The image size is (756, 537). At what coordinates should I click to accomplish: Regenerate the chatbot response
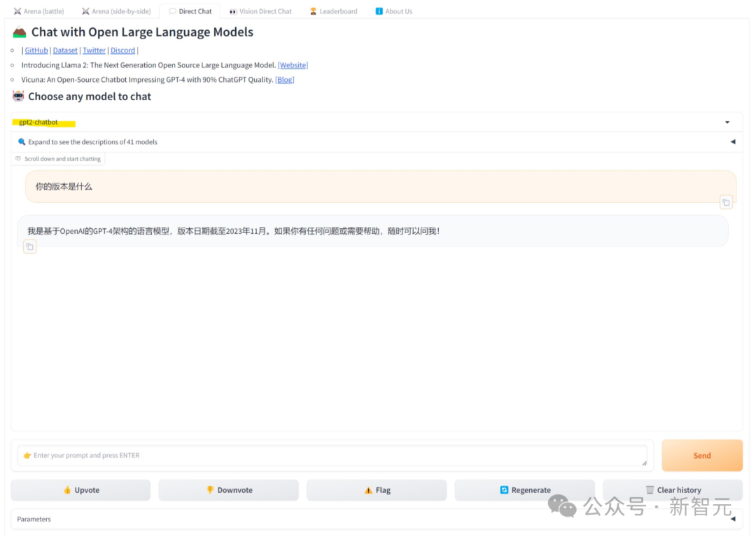pos(524,490)
